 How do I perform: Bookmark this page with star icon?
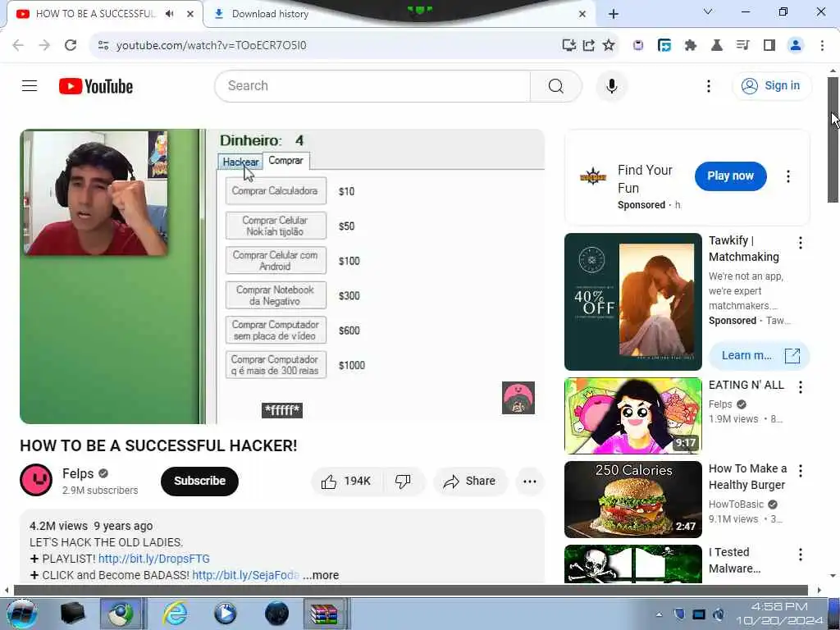608,45
